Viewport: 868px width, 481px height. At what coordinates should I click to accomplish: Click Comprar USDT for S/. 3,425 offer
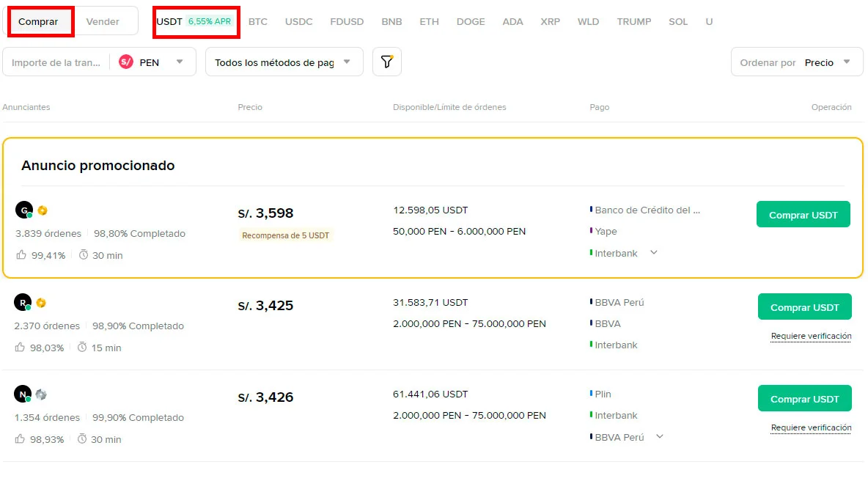[804, 306]
